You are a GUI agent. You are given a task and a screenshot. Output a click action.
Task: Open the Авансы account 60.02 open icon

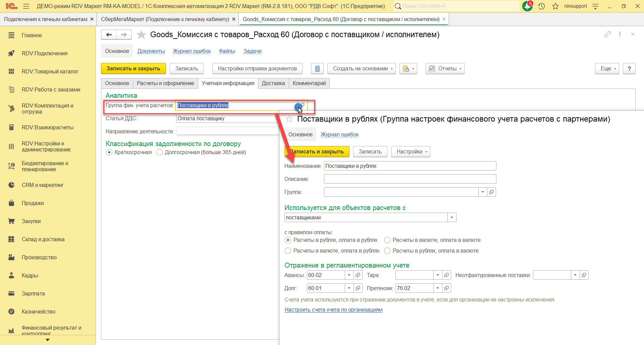pyautogui.click(x=358, y=275)
